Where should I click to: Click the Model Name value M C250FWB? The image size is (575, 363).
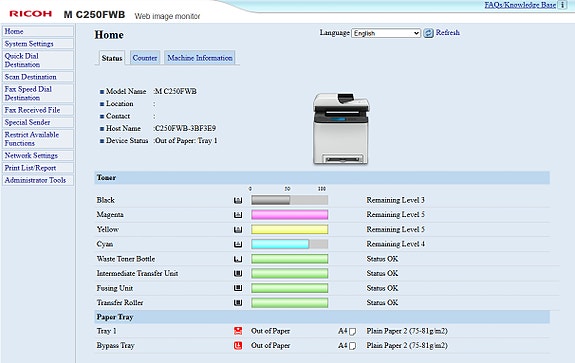176,91
